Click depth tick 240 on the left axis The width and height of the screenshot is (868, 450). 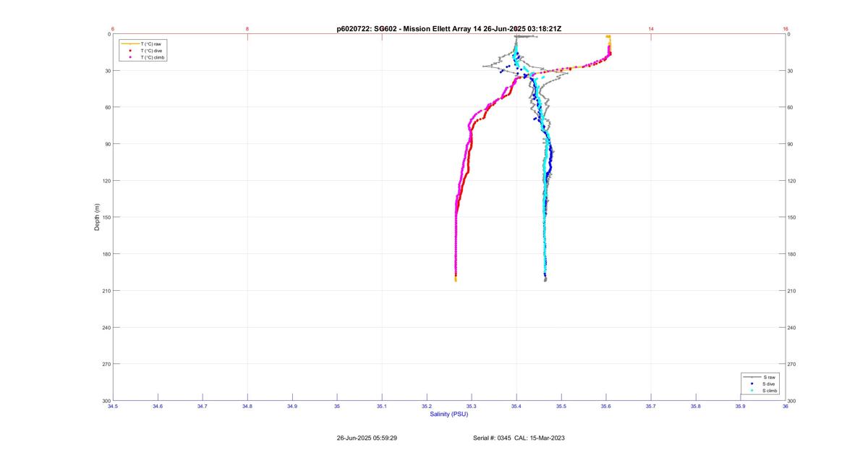[107, 328]
